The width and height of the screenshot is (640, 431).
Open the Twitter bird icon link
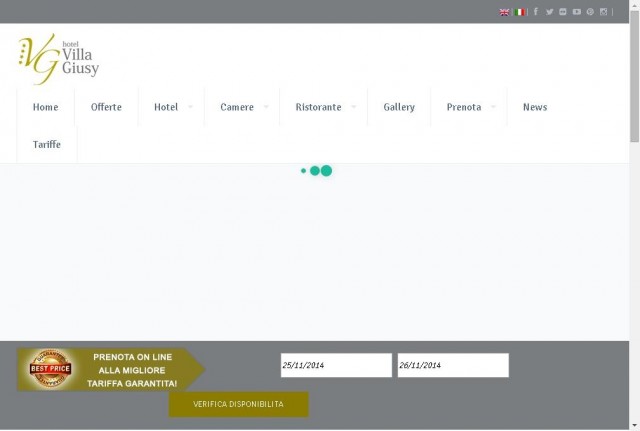click(549, 12)
